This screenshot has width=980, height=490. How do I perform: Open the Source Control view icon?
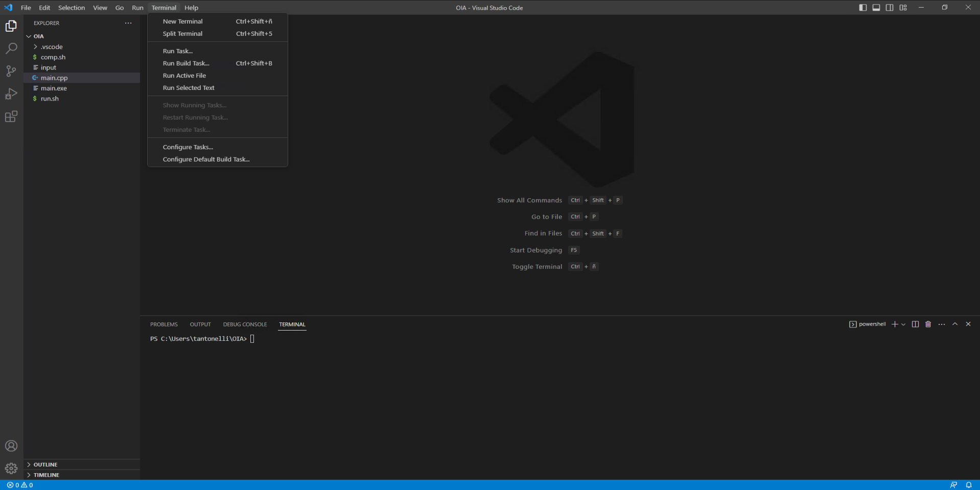[x=11, y=71]
